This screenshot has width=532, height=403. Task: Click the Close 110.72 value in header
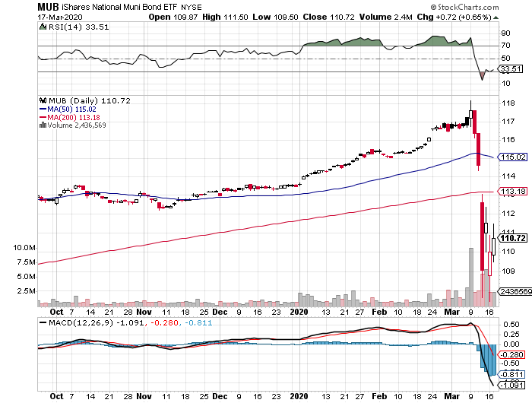click(x=328, y=17)
